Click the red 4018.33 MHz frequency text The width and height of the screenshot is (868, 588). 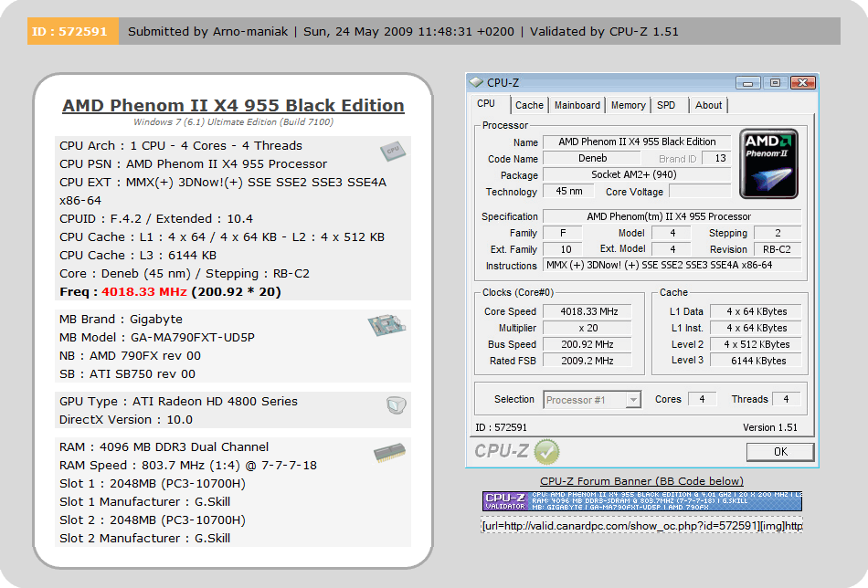(144, 291)
